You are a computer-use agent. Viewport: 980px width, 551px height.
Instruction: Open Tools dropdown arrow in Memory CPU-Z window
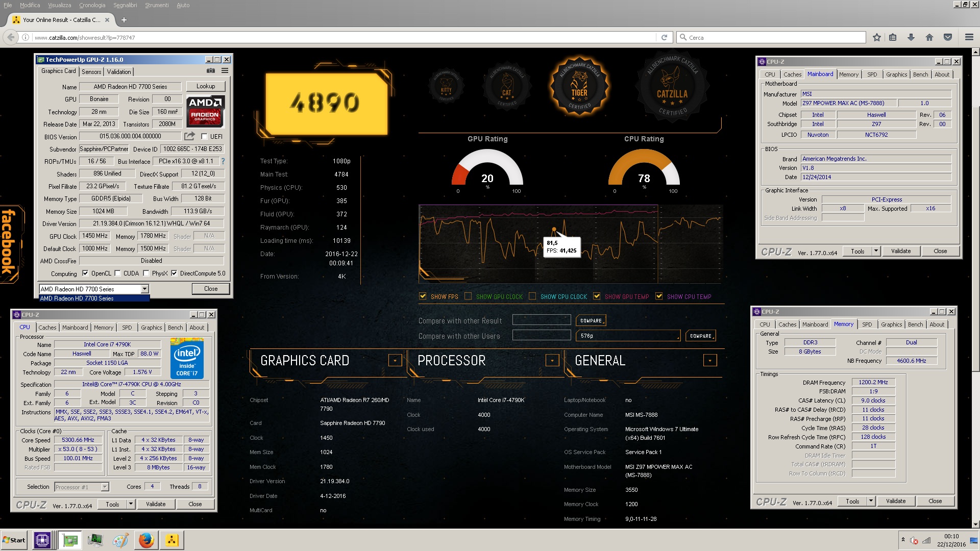coord(871,501)
